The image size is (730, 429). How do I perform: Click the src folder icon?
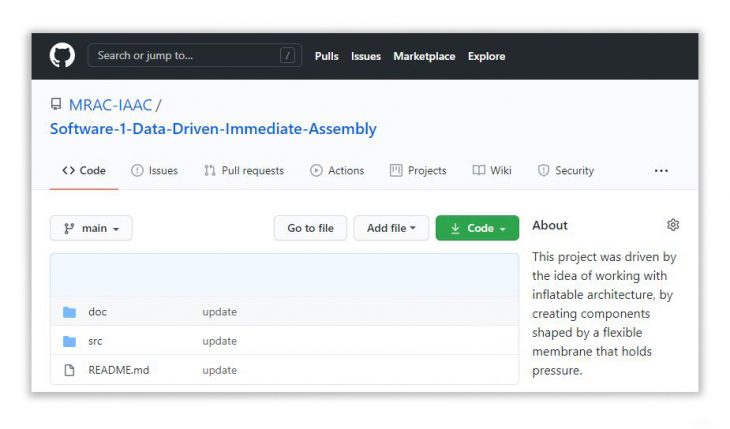69,341
